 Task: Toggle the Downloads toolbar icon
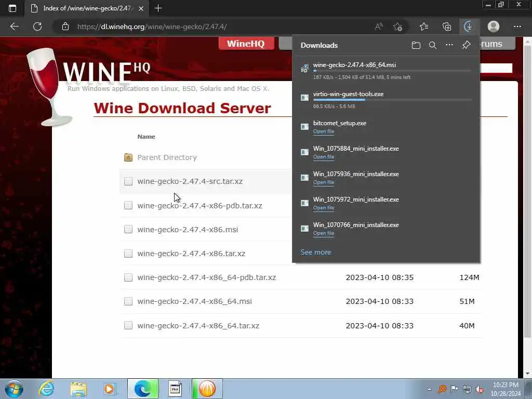pos(469,26)
